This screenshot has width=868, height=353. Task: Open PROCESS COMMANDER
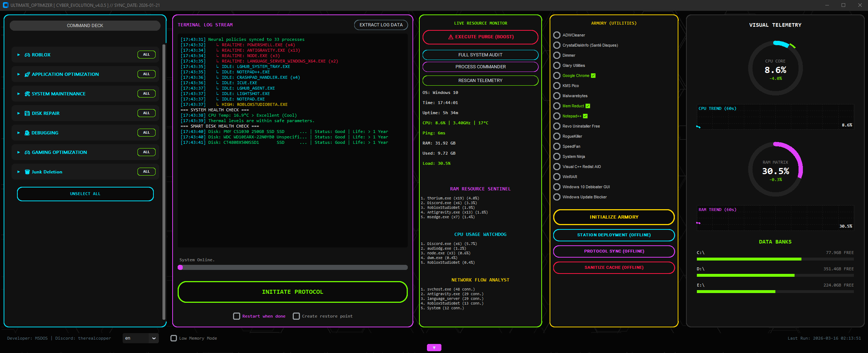click(x=480, y=67)
